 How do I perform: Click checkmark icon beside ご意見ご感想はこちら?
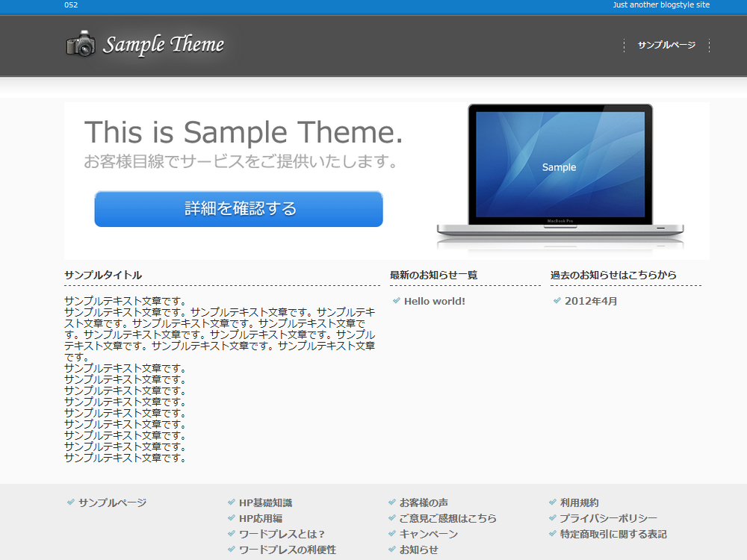coord(392,517)
